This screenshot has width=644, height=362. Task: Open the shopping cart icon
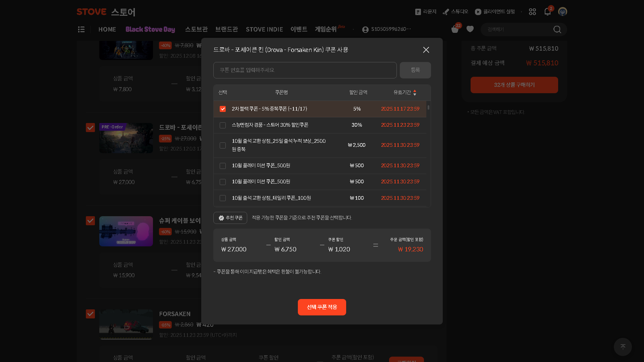click(x=455, y=29)
